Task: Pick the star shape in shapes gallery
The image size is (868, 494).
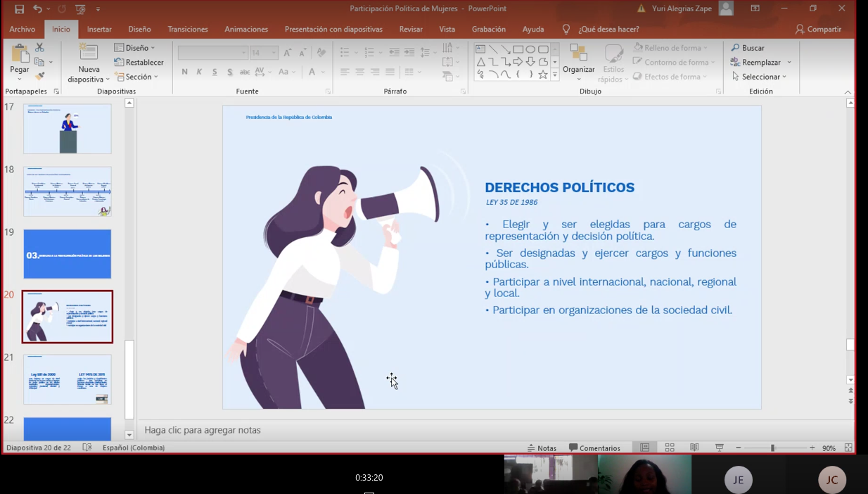Action: [542, 75]
